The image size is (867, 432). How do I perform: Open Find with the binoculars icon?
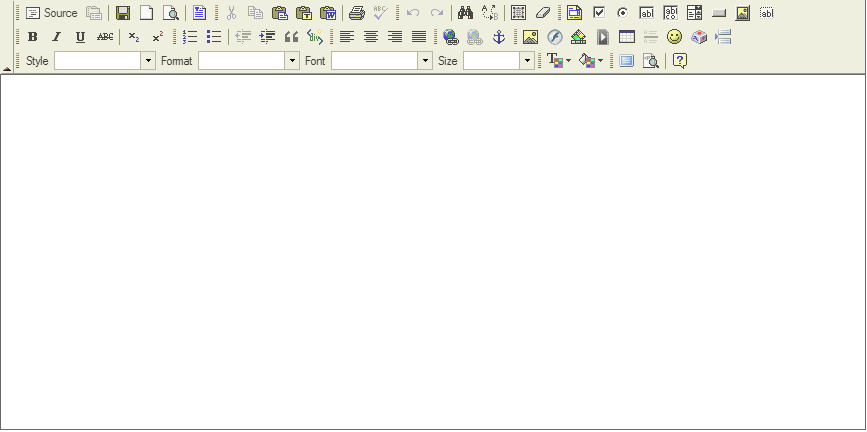(x=465, y=13)
